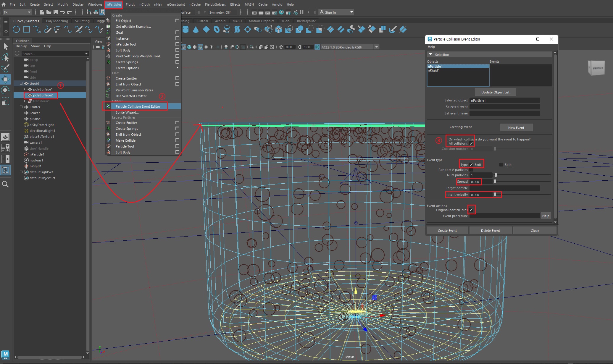Adjust the Inherit velocity slider handle

495,195
